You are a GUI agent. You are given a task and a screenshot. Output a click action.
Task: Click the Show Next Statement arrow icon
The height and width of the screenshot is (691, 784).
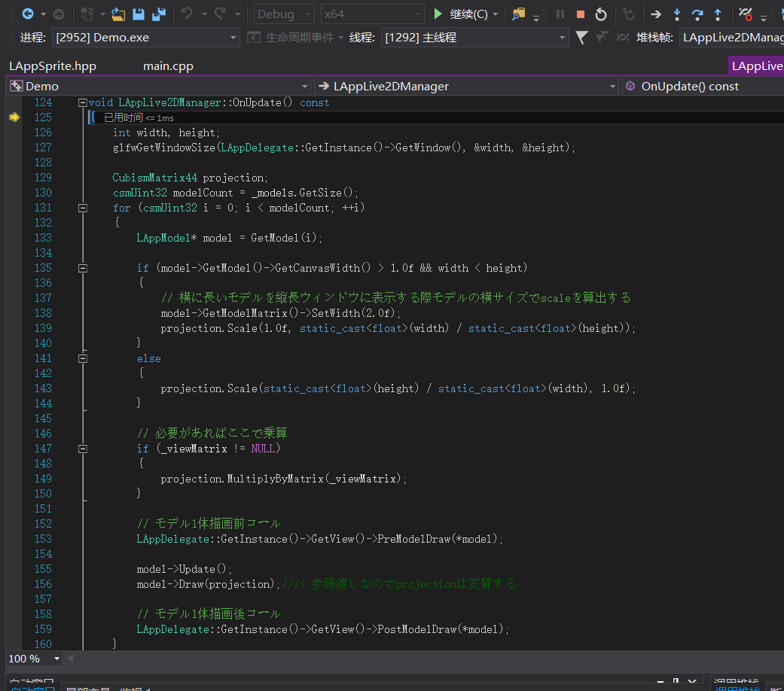pos(656,14)
